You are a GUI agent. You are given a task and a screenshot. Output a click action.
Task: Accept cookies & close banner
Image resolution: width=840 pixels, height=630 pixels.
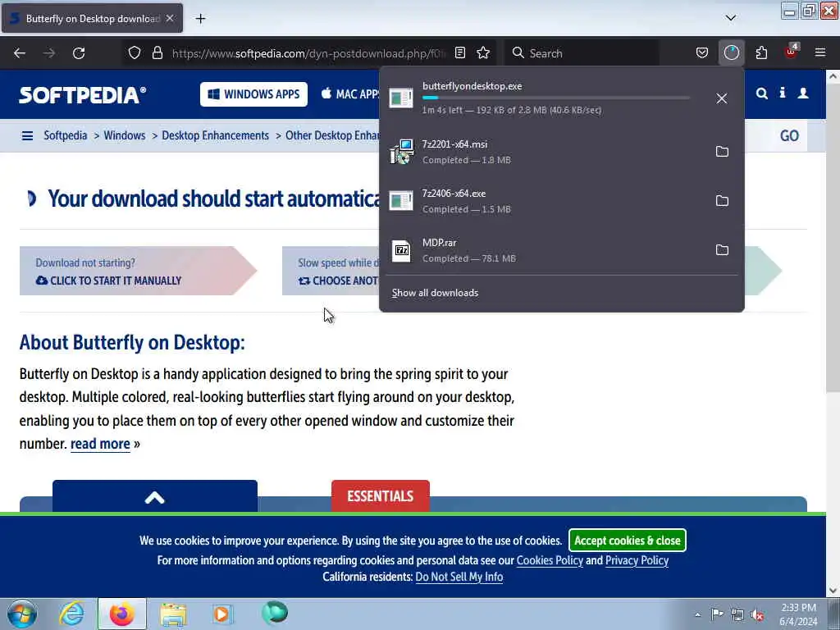(628, 540)
